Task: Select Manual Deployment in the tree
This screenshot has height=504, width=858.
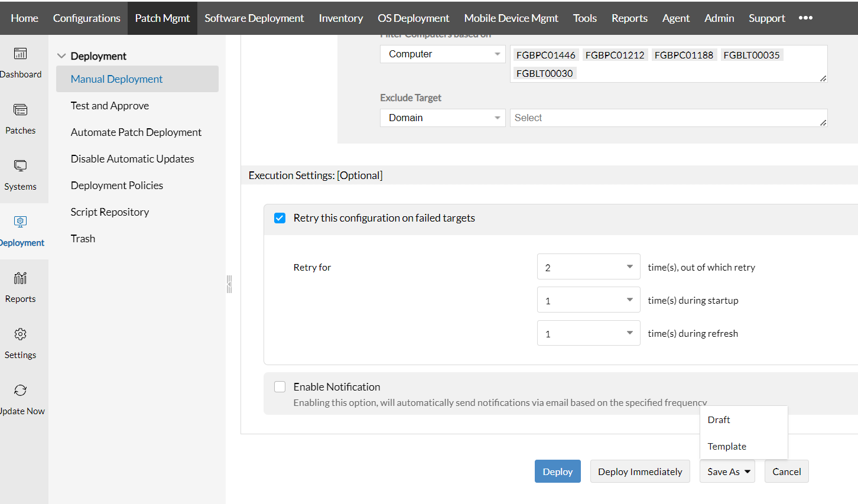Action: 137,79
